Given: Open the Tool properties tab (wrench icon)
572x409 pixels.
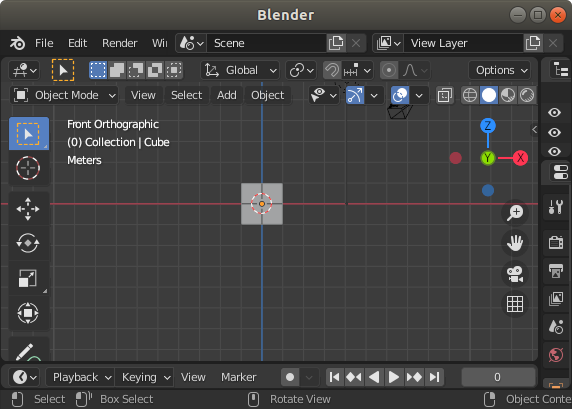Looking at the screenshot, I should click(556, 207).
